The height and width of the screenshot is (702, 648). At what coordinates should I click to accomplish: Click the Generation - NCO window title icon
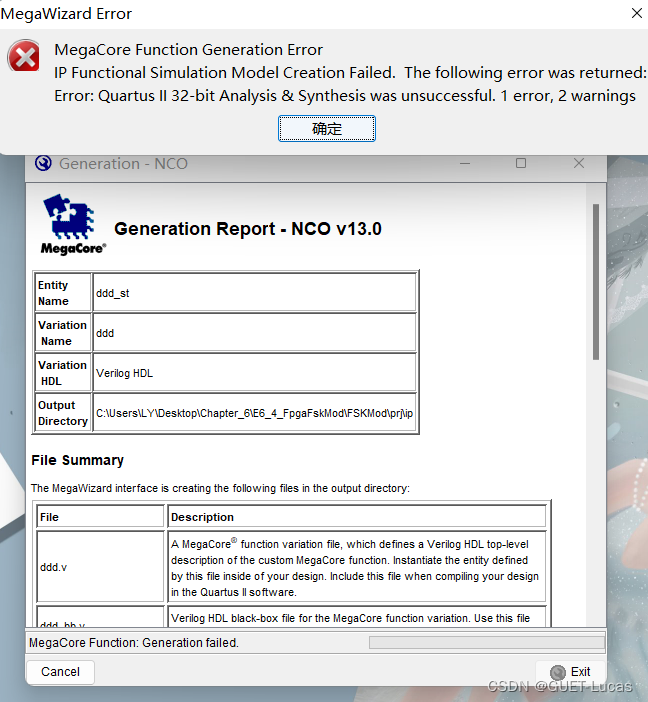(43, 163)
